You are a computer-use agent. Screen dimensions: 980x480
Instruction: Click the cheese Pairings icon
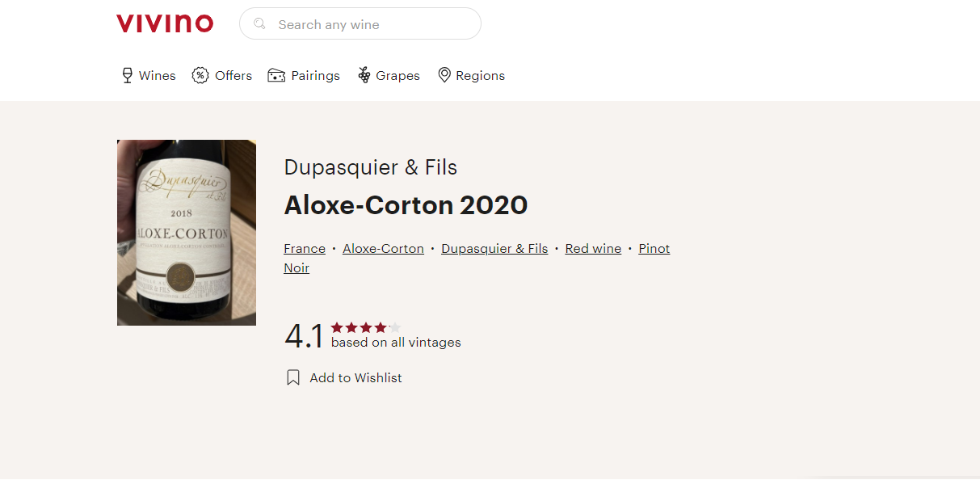(276, 75)
